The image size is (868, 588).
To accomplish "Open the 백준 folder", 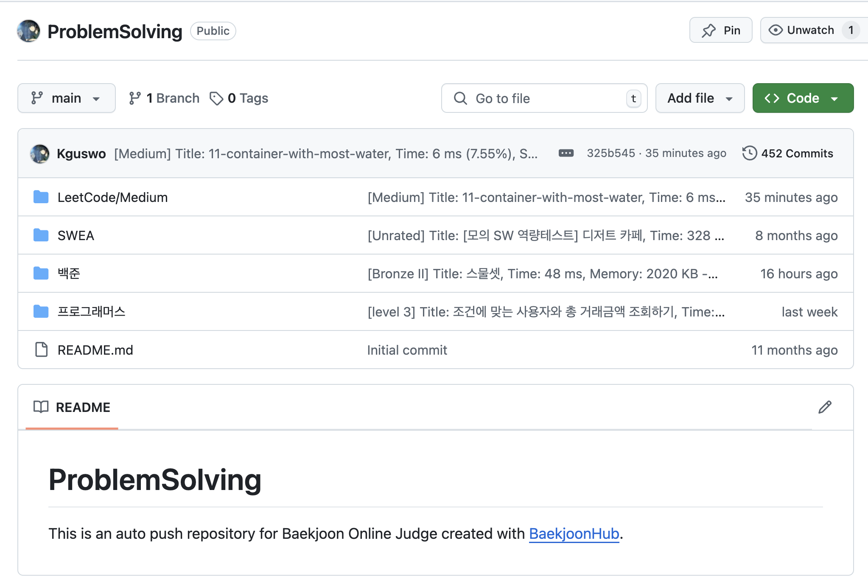I will [69, 274].
